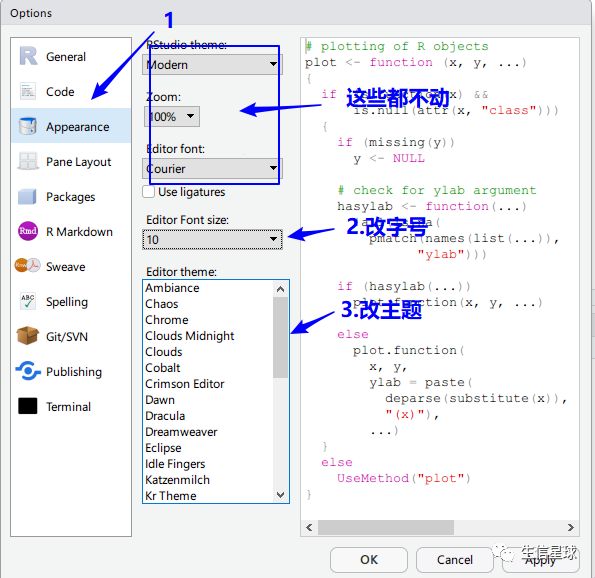
Task: Open the Editor font Courier dropdown
Action: 212,169
